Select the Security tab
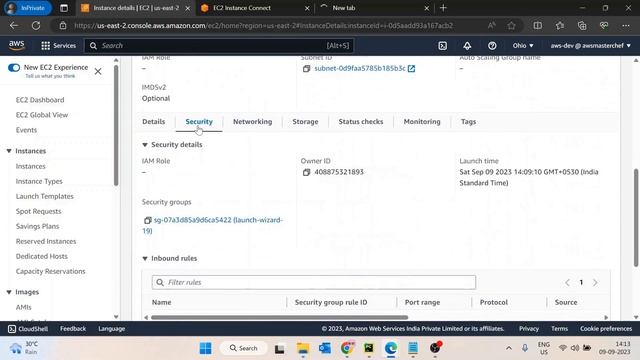The width and height of the screenshot is (640, 360). [x=199, y=122]
